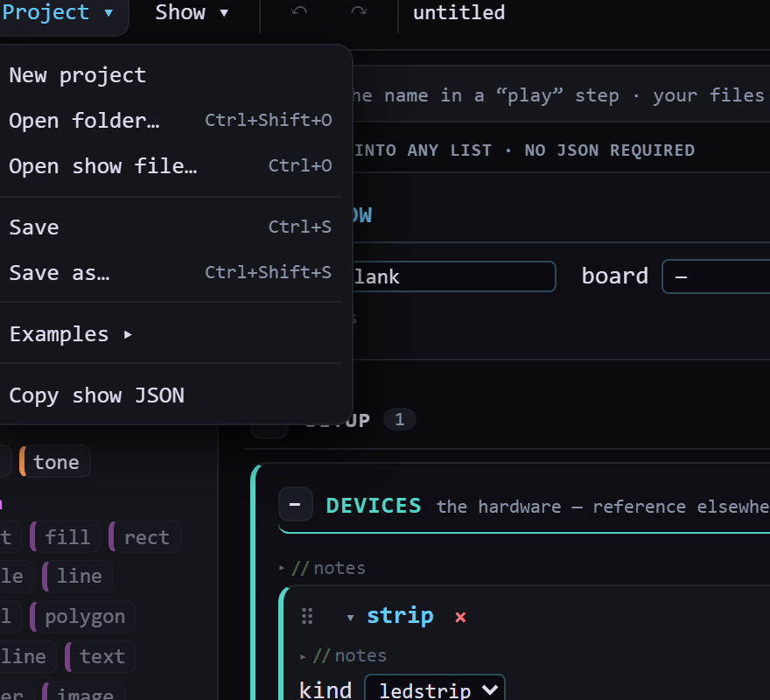Open the board dropdown

coord(716,276)
